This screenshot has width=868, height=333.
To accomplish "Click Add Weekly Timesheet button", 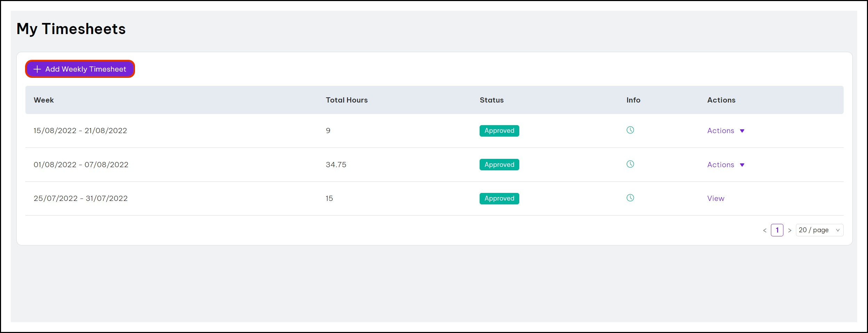I will point(80,69).
